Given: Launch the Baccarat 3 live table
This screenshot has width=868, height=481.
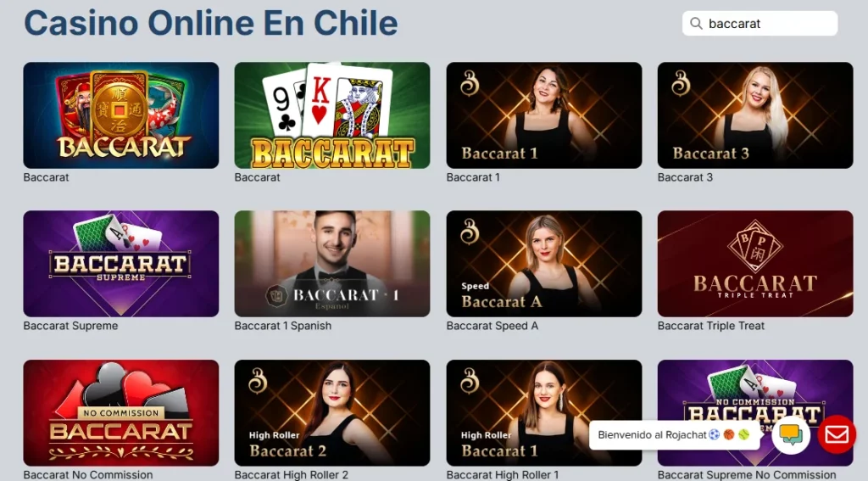Looking at the screenshot, I should pos(755,115).
